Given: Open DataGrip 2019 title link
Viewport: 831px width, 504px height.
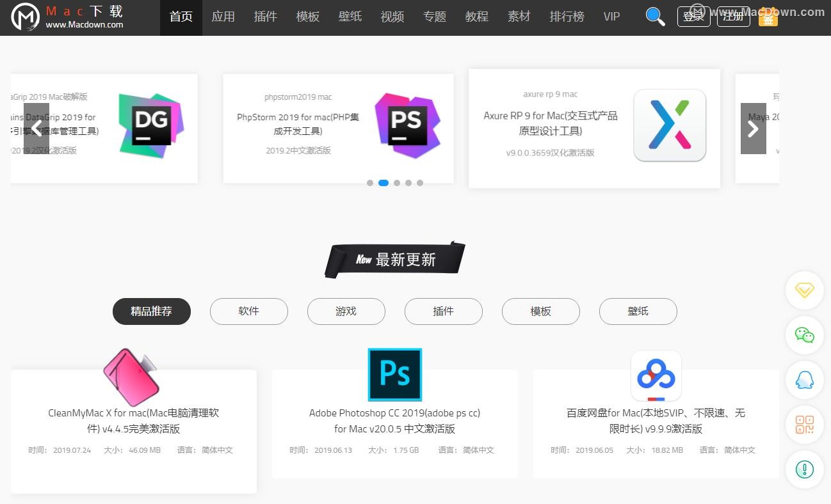Looking at the screenshot, I should 55,124.
